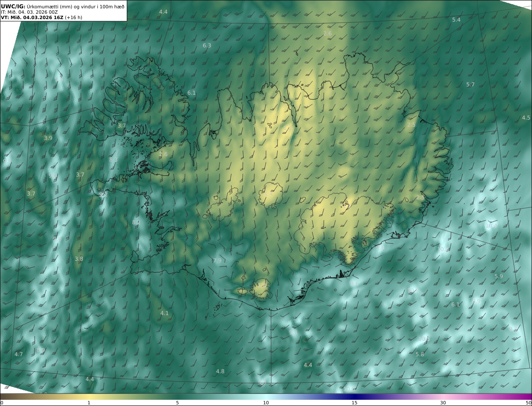Click the colorbar tick label 10
Screen dimensions: 532x406
(x=266, y=403)
